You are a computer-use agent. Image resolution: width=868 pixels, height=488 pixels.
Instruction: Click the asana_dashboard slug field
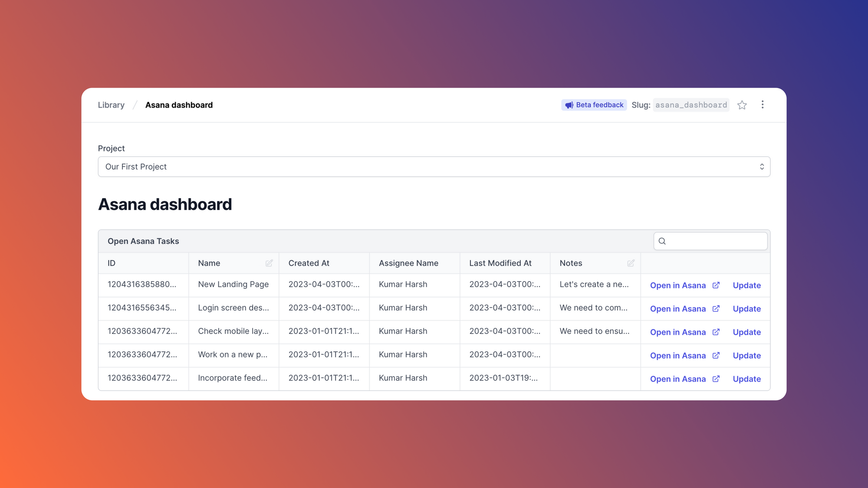[x=691, y=105]
